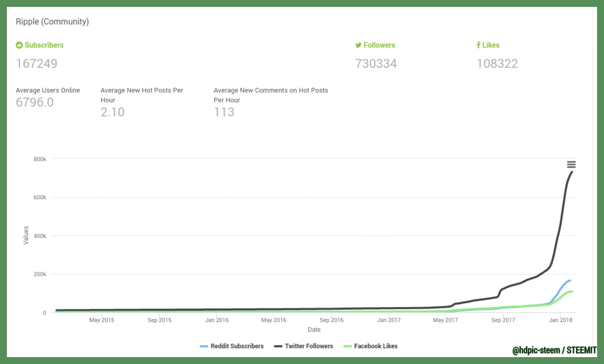
Task: Click the peak of the Twitter Followers line
Action: (572, 172)
